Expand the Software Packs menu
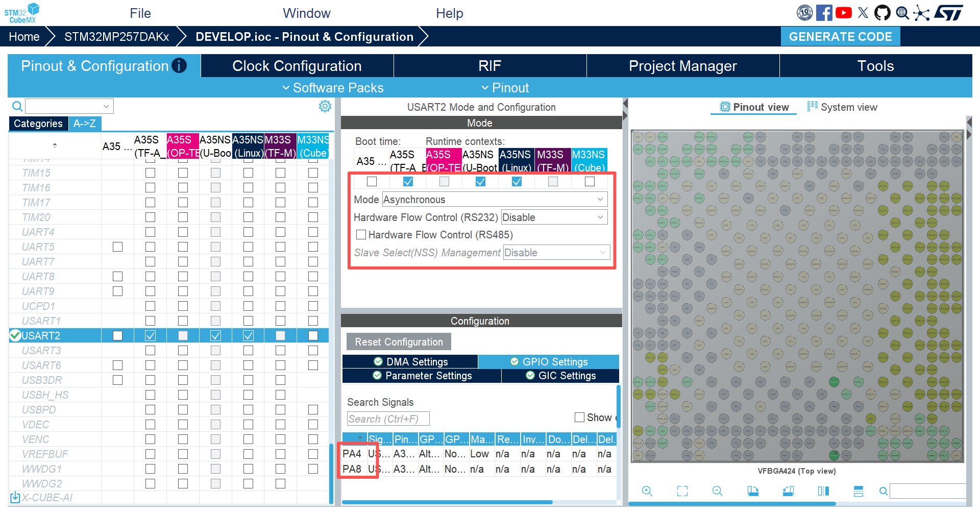 click(x=333, y=88)
